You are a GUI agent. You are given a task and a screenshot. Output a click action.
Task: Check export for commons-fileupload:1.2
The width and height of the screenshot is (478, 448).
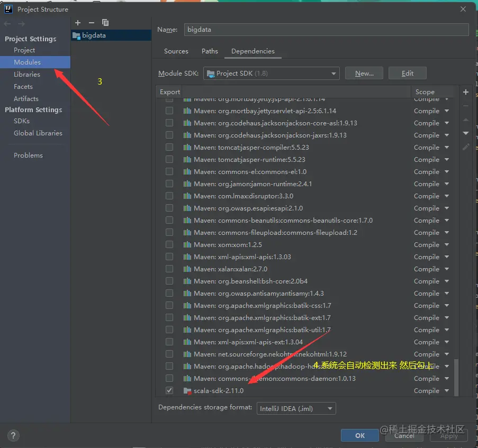[x=169, y=232]
